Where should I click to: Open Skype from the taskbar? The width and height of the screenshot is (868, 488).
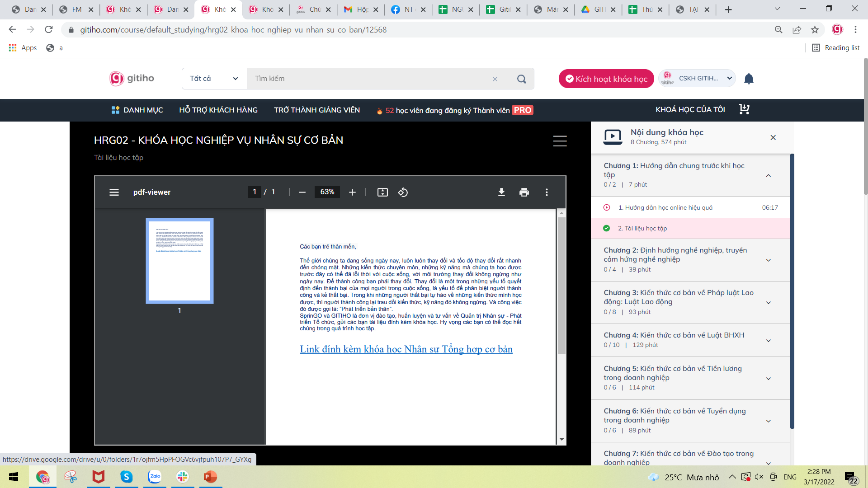coord(126,477)
